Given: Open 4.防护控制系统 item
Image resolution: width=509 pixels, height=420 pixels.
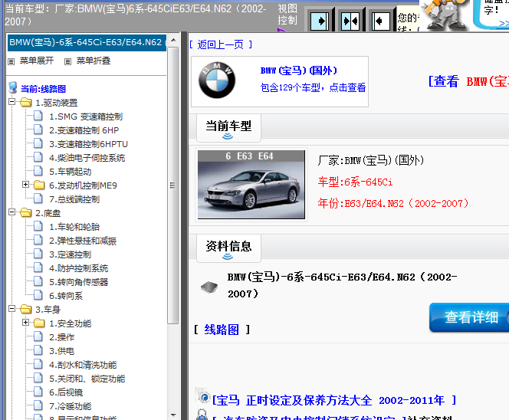Looking at the screenshot, I should 78,268.
